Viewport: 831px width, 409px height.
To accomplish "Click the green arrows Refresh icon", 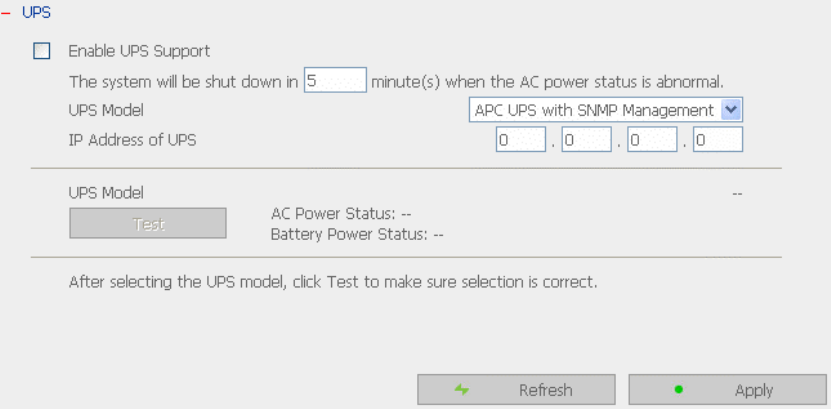I will 461,390.
